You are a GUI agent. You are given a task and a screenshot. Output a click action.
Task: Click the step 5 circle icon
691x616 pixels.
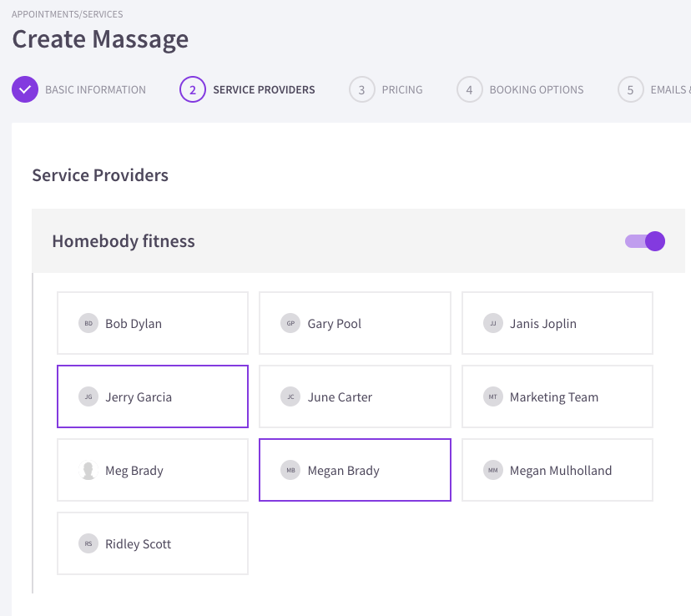631,89
